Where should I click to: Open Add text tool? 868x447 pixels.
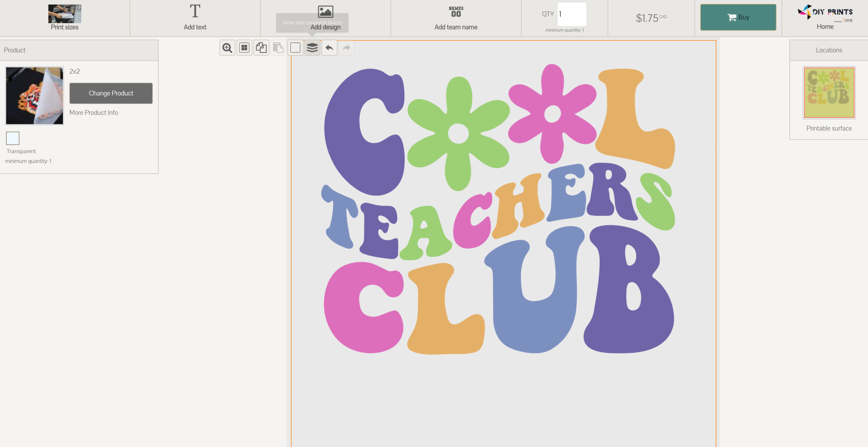pos(195,18)
